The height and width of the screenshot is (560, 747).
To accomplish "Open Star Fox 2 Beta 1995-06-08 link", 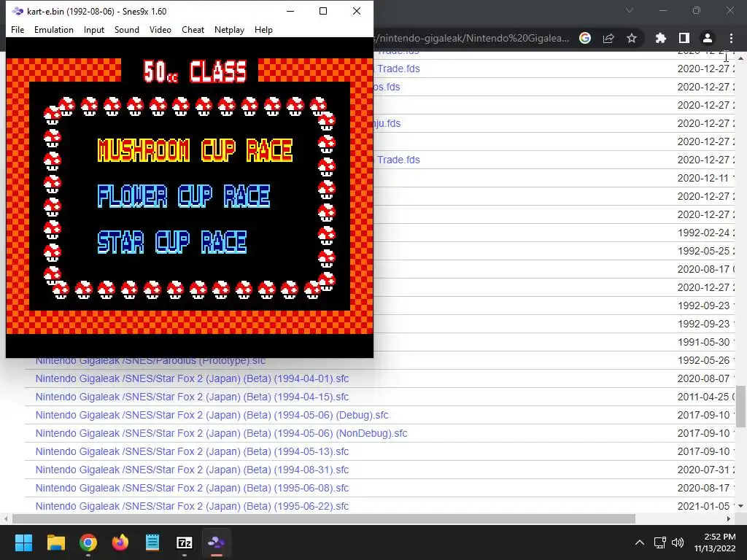I will click(x=192, y=488).
